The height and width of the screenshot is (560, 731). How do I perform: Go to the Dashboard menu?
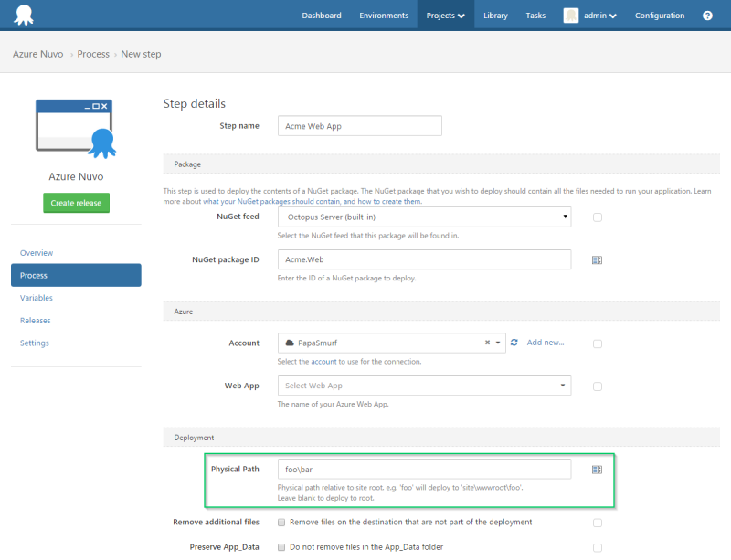click(x=322, y=15)
